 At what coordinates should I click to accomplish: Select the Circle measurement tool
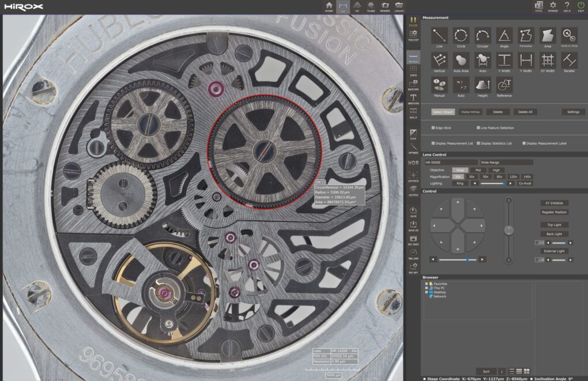[x=460, y=36]
